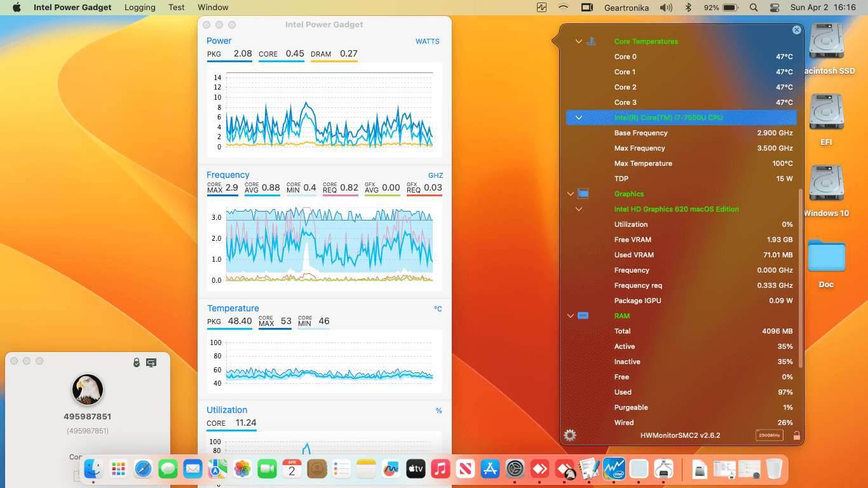This screenshot has height=488, width=868.
Task: Open Finder from the Dock
Action: point(93,469)
